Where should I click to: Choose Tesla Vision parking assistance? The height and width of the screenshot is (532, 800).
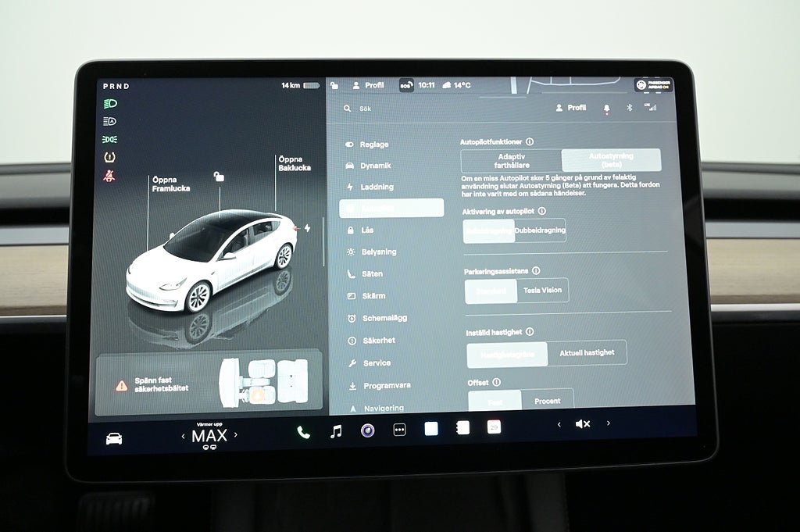click(542, 290)
